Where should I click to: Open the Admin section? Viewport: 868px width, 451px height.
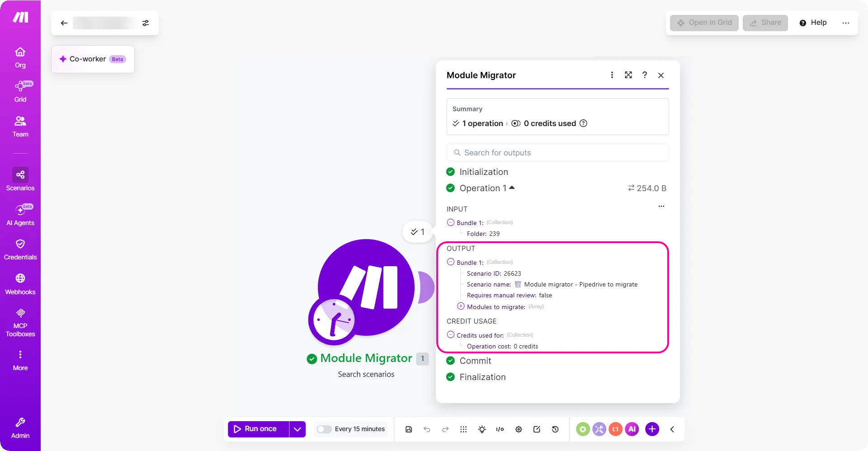[x=20, y=428]
